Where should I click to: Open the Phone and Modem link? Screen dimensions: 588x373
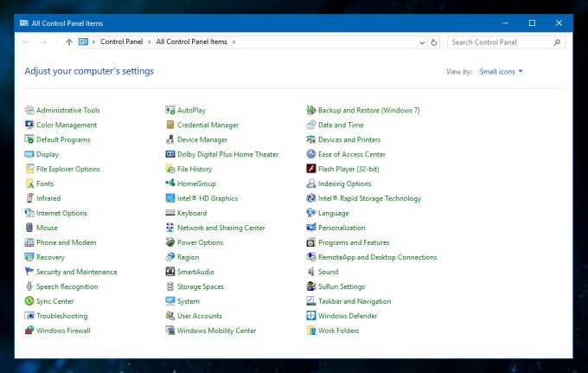pos(66,242)
